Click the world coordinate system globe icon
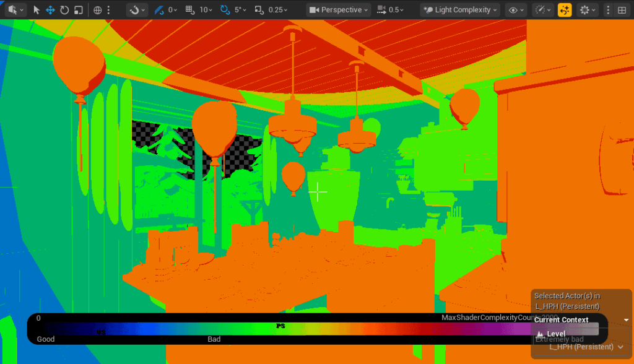 (98, 10)
